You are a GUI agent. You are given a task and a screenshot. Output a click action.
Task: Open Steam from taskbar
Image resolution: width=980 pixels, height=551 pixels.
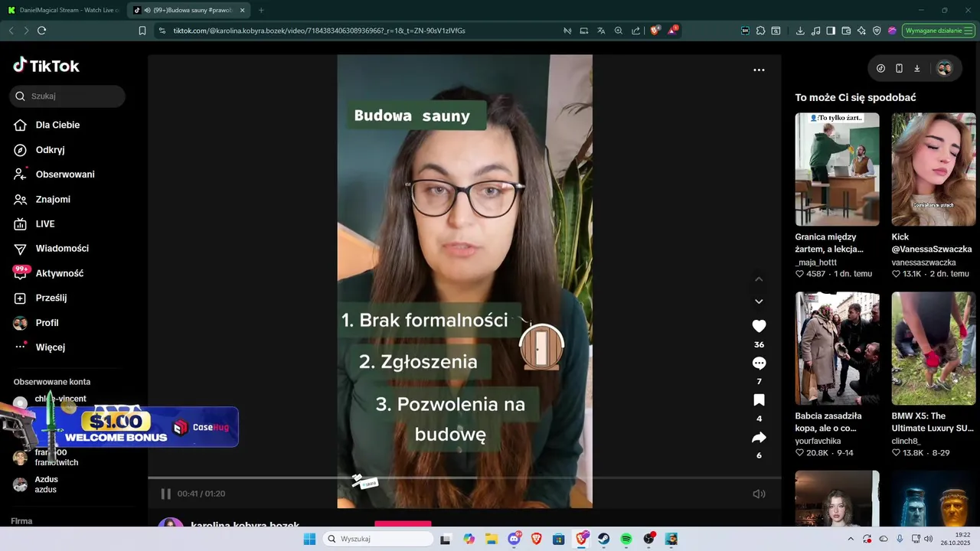pyautogui.click(x=604, y=539)
